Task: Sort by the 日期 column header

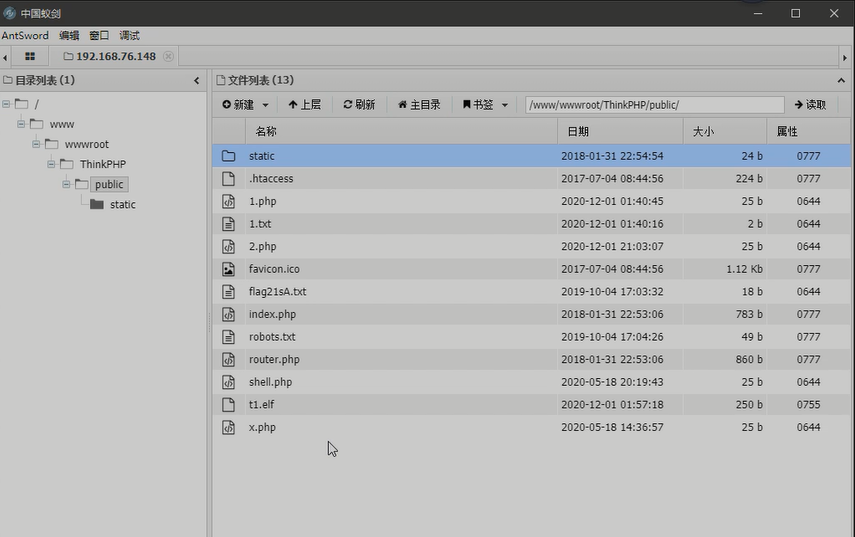Action: coord(621,131)
